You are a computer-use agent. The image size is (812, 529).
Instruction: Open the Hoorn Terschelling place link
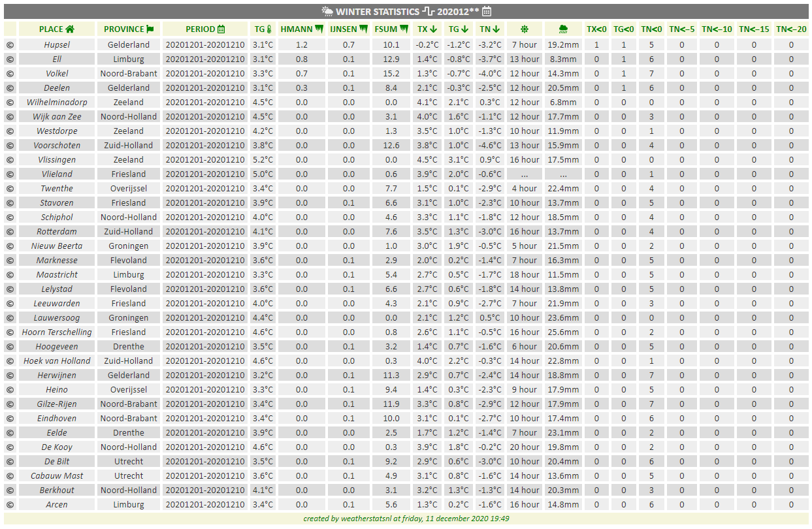[57, 332]
